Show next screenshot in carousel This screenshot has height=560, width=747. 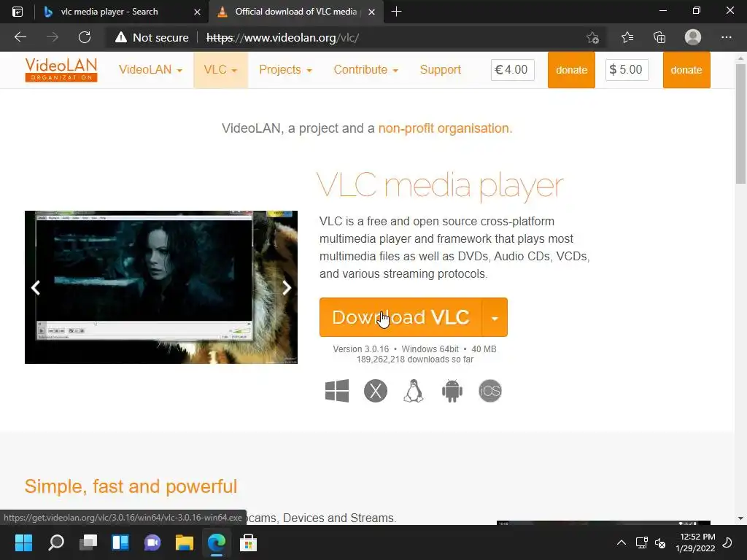click(286, 287)
